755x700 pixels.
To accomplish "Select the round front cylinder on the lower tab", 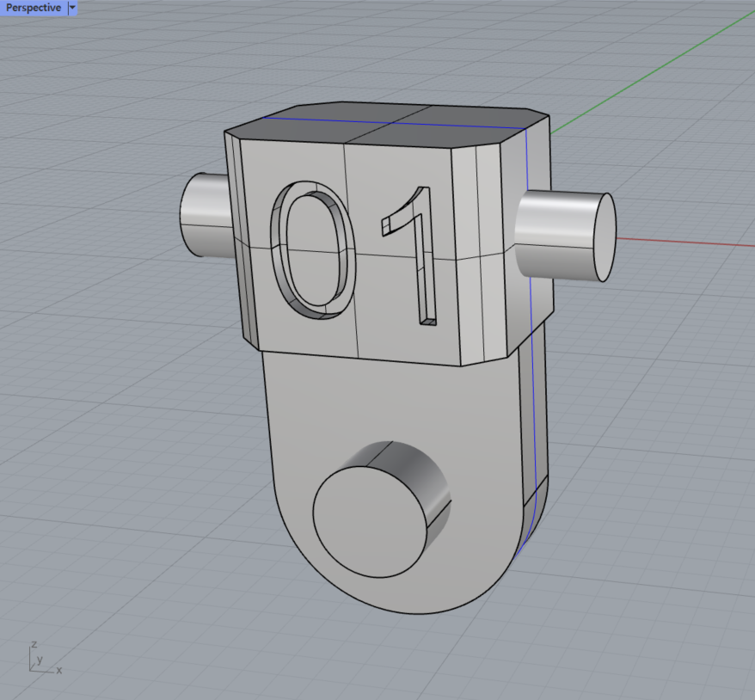I will click(382, 509).
